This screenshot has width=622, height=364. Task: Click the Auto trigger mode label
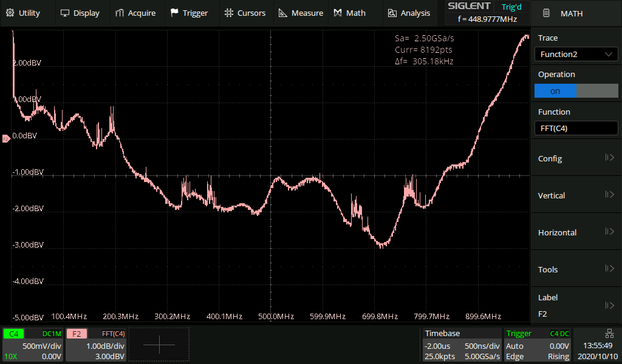coord(514,346)
